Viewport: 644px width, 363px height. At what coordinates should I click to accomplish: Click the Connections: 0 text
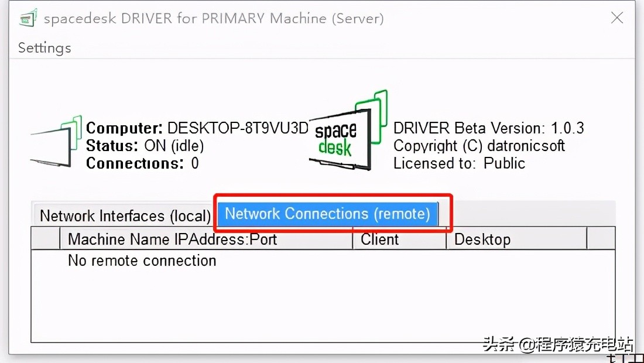(x=142, y=163)
